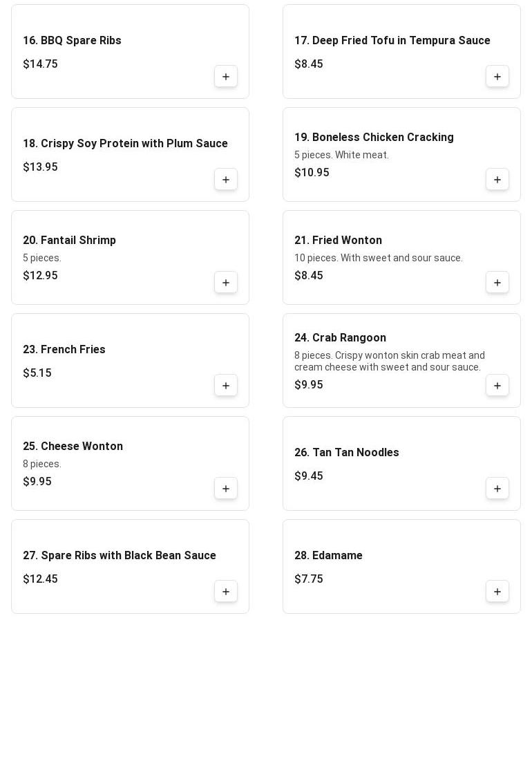Click the $10.95 Boneless Chicken Cracking price
This screenshot has width=532, height=759.
tap(312, 173)
